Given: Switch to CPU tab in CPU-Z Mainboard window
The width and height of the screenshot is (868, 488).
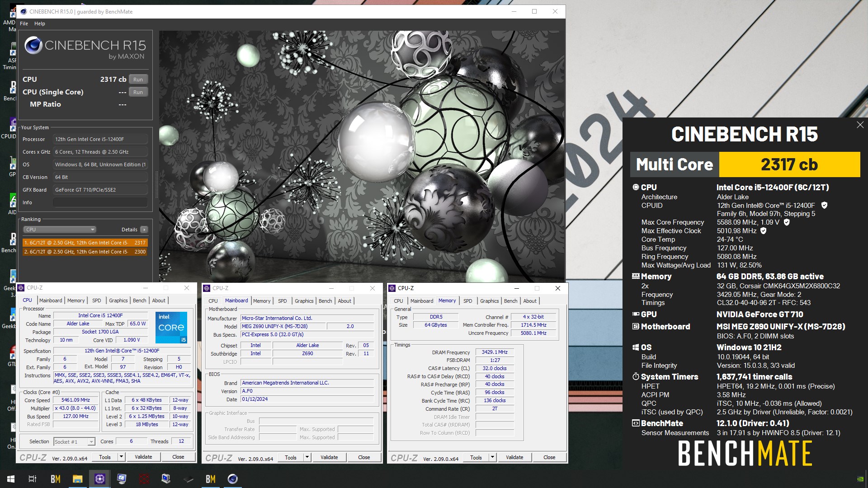Looking at the screenshot, I should click(x=213, y=301).
